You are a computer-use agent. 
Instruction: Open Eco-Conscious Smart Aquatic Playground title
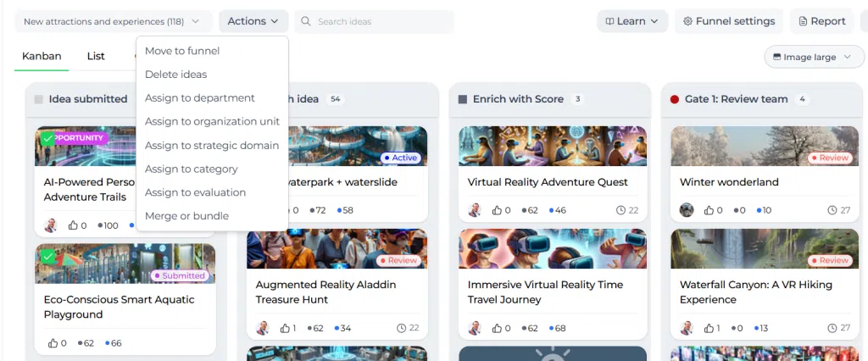point(119,308)
